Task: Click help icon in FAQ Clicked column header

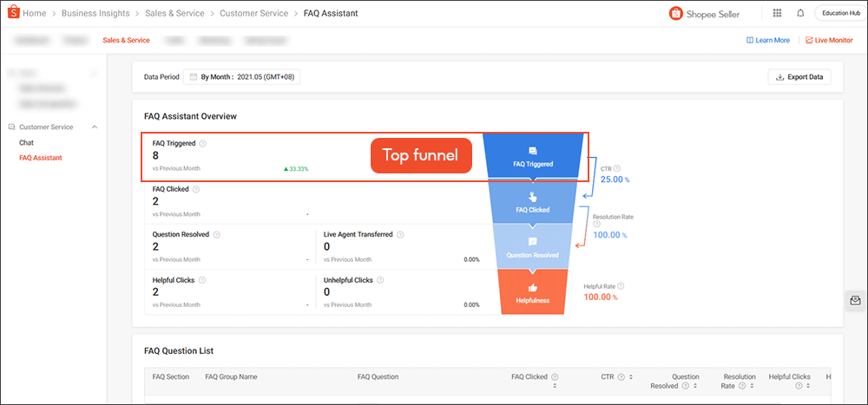Action: 554,376
